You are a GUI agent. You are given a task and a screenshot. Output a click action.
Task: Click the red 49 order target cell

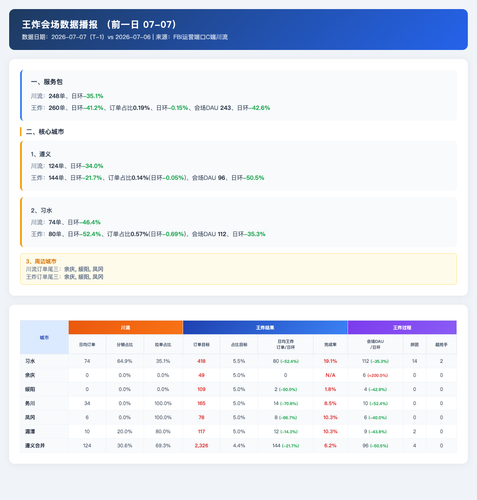(201, 375)
